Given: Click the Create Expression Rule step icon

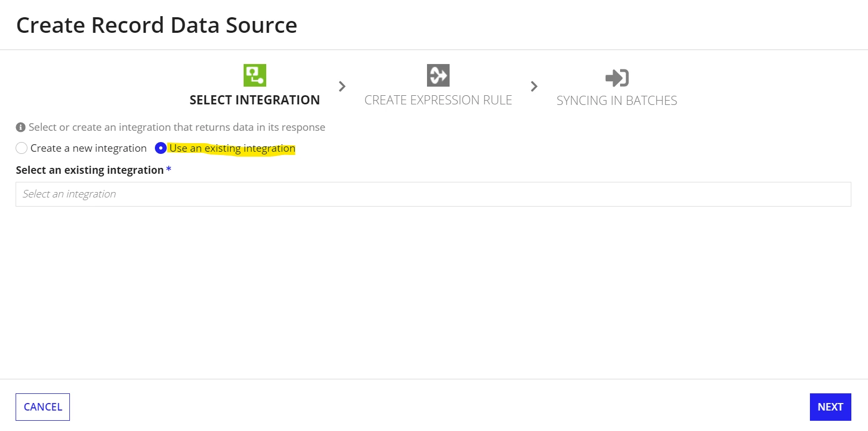Looking at the screenshot, I should [x=438, y=75].
